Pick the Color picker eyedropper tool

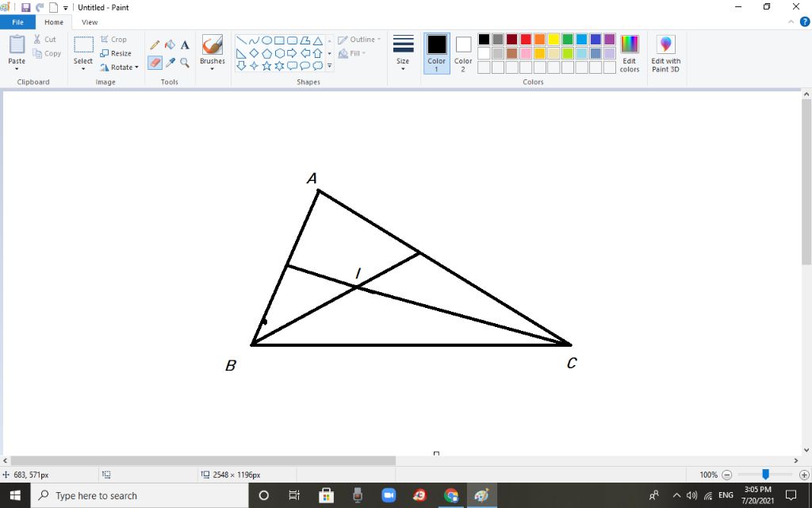point(170,63)
